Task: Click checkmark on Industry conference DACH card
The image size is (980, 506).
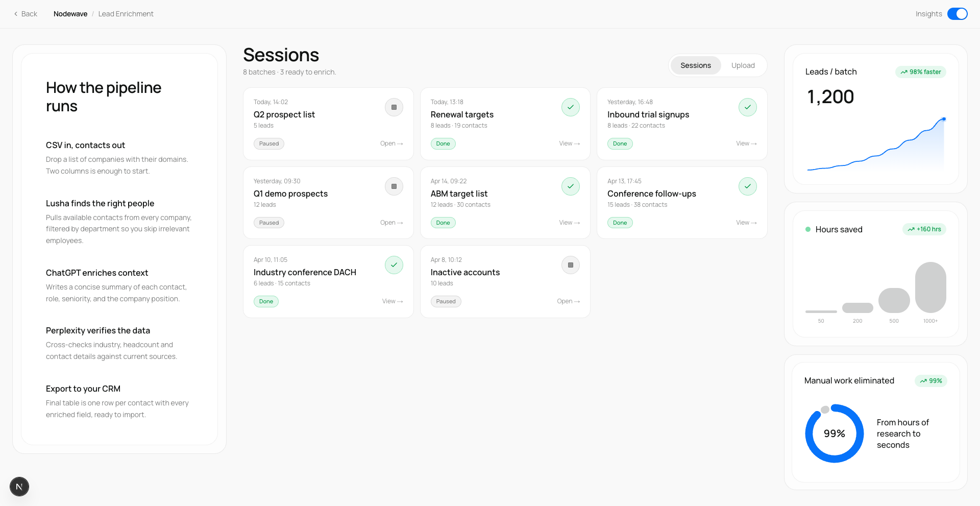Action: (x=394, y=265)
